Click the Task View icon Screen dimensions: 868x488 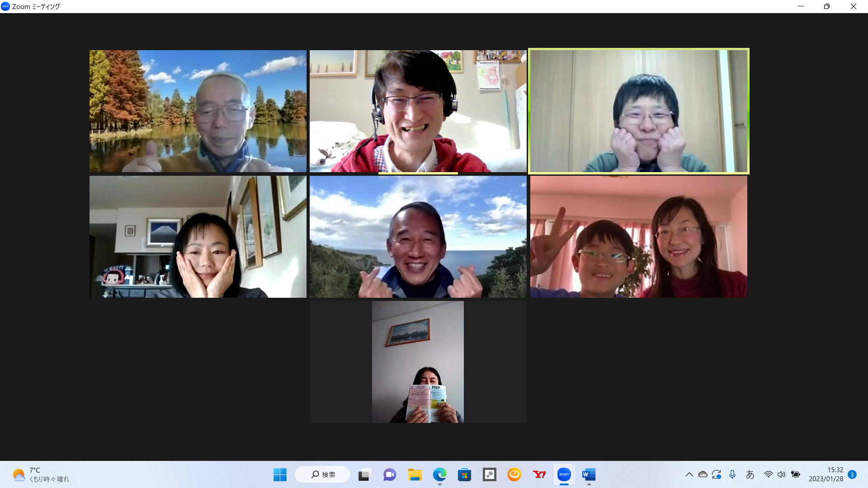[x=365, y=474]
